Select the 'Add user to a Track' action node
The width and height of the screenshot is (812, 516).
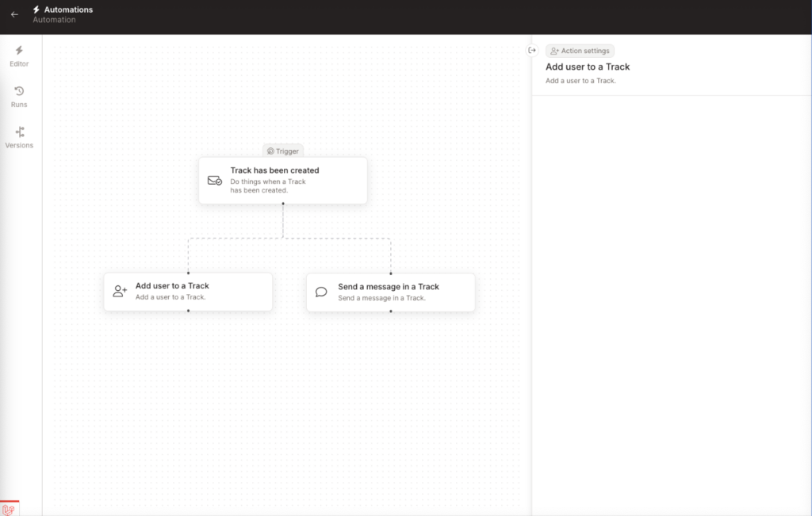click(188, 292)
